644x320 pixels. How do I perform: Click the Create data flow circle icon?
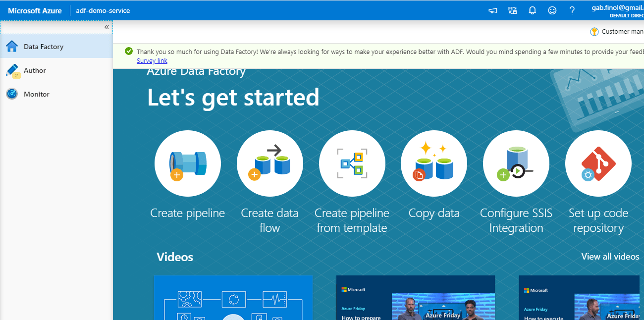270,163
